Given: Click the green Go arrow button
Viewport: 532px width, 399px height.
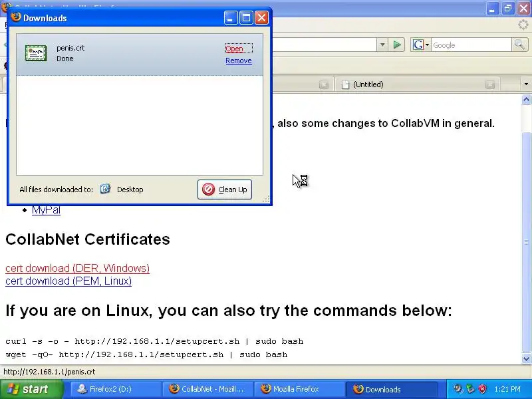Looking at the screenshot, I should 396,45.
